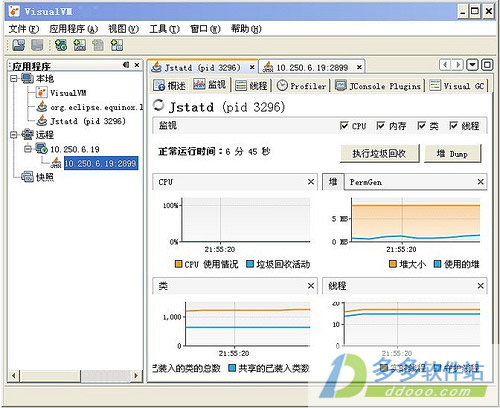This screenshot has height=408, width=500.
Task: Click the Perform GC (执行垃圾回收) button
Action: tap(379, 154)
